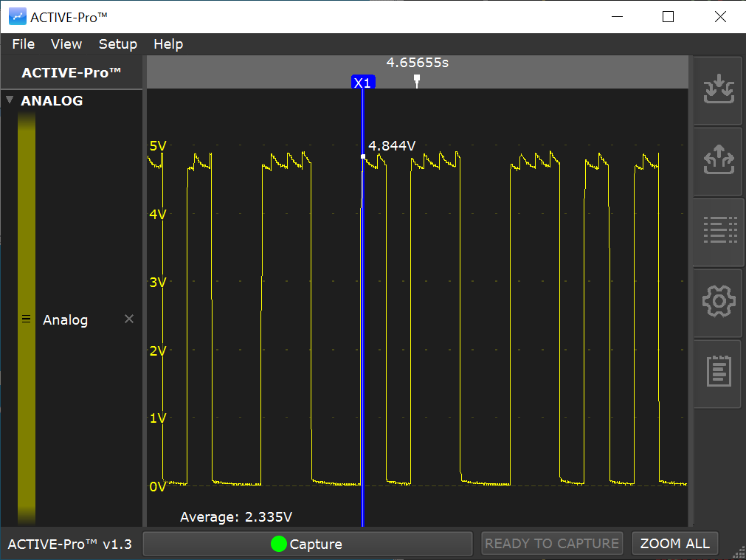This screenshot has height=560, width=746.
Task: Maximize the ACTIVE-Pro window
Action: coord(668,17)
